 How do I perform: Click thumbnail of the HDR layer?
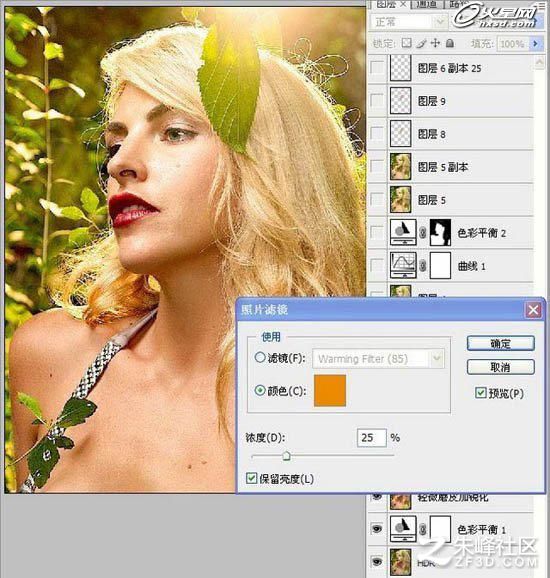[x=400, y=562]
